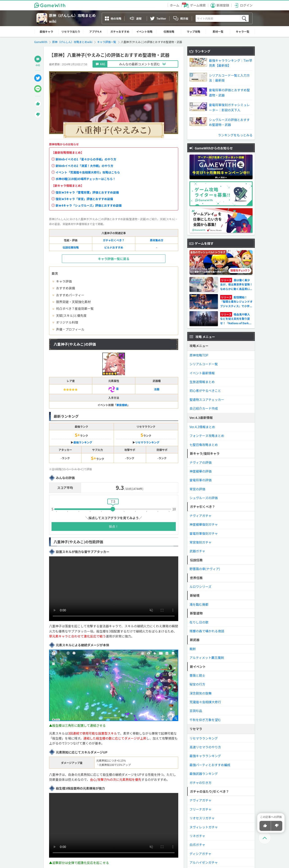Click the Yae Miko character portrait icon
289x868 pixels.
coord(114,364)
